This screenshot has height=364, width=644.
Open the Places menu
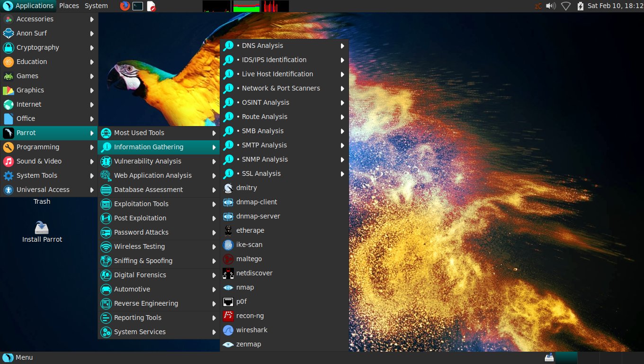click(x=69, y=6)
